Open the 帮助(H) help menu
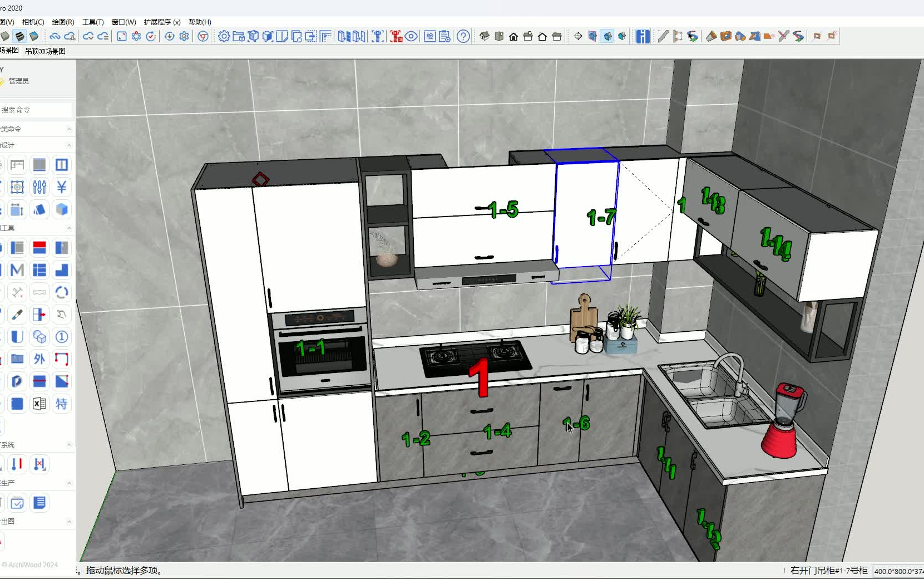 200,22
